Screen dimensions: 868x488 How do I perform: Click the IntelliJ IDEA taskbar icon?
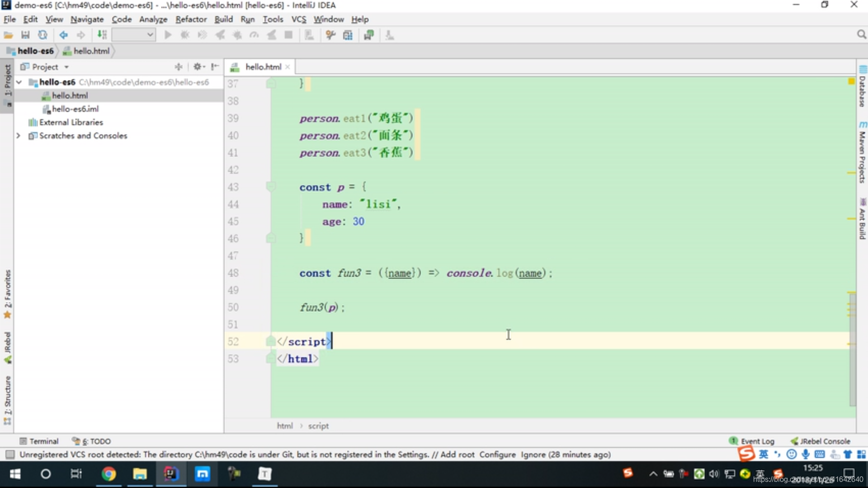pos(171,474)
